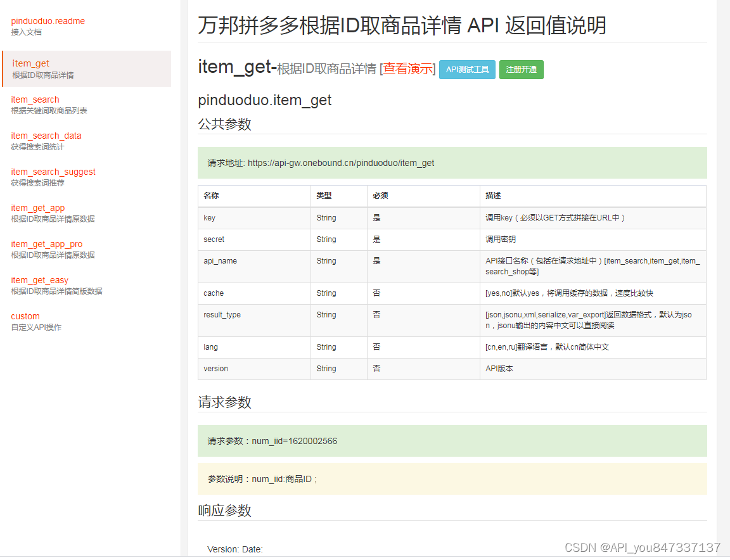
Task: Click the API测试工具 button
Action: 467,69
